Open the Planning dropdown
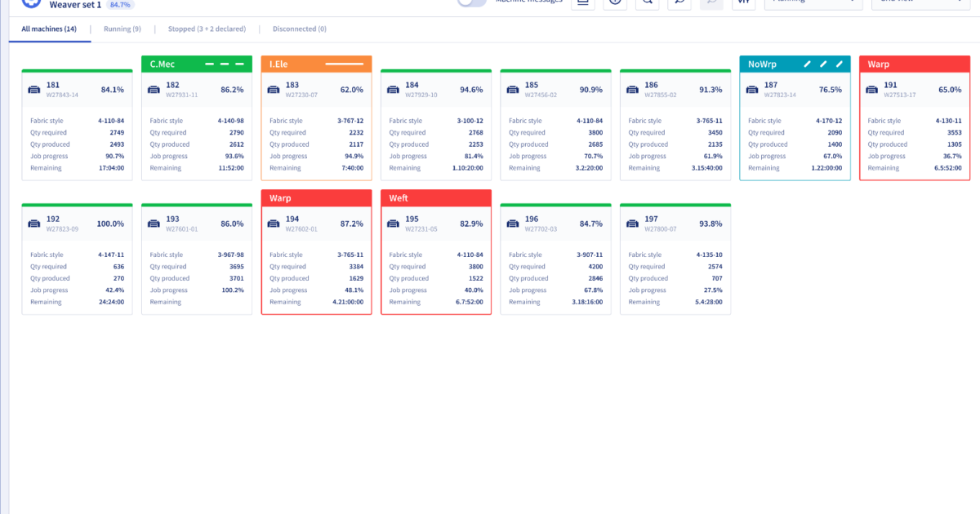The width and height of the screenshot is (980, 514). point(813,2)
